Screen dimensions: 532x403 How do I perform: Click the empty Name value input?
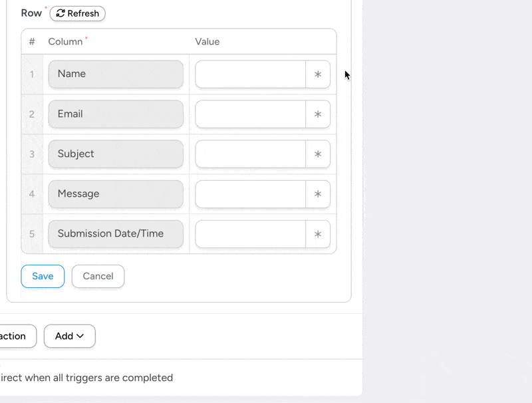[251, 74]
